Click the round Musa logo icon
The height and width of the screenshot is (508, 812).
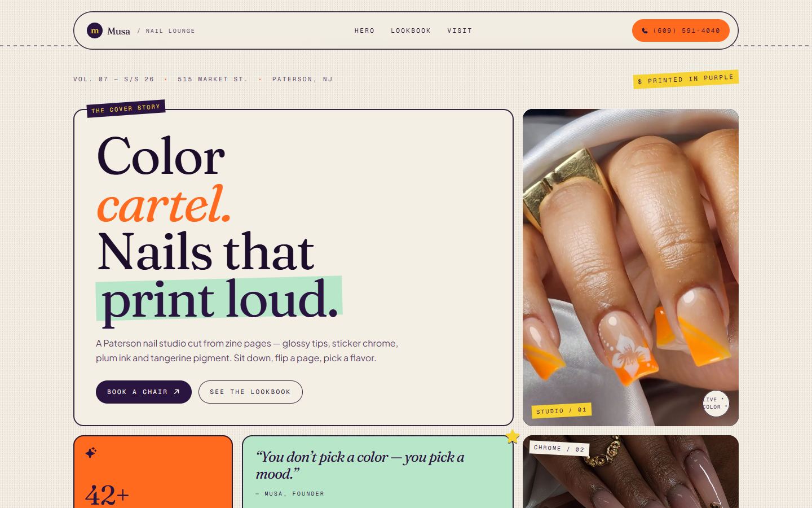[x=95, y=30]
